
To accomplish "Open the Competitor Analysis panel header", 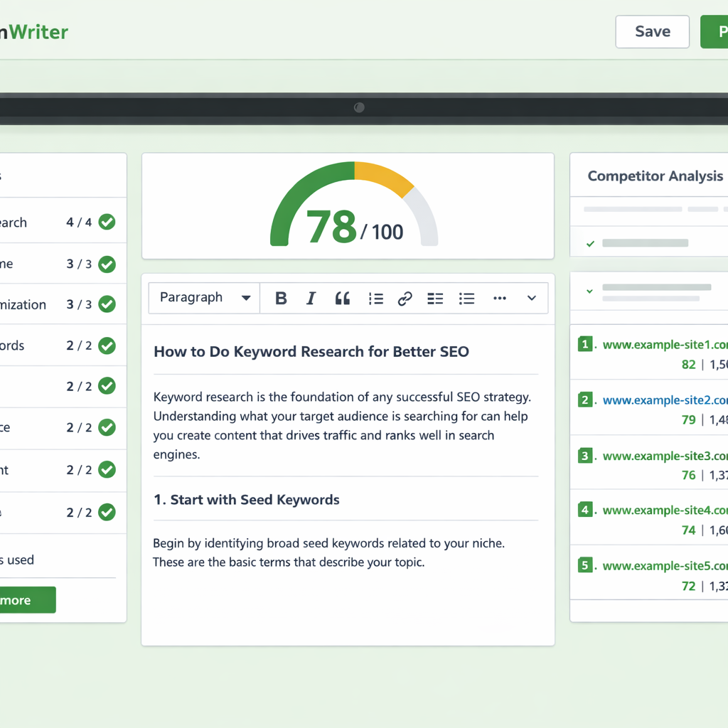I will click(x=655, y=176).
